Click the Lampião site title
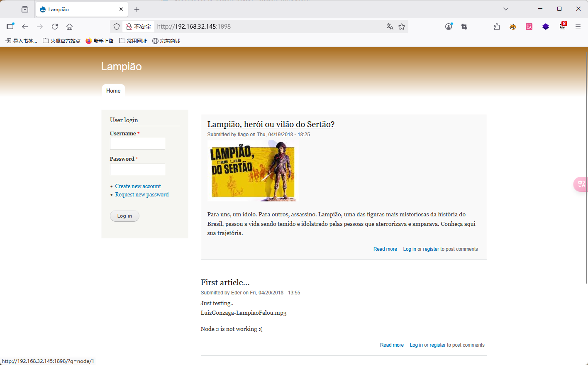The width and height of the screenshot is (588, 365). click(x=121, y=66)
